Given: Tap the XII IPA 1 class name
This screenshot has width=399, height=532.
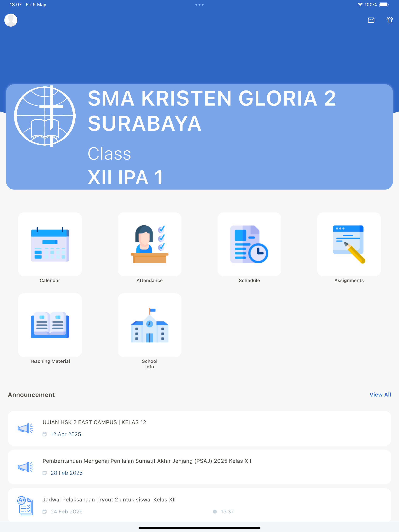Looking at the screenshot, I should [125, 177].
